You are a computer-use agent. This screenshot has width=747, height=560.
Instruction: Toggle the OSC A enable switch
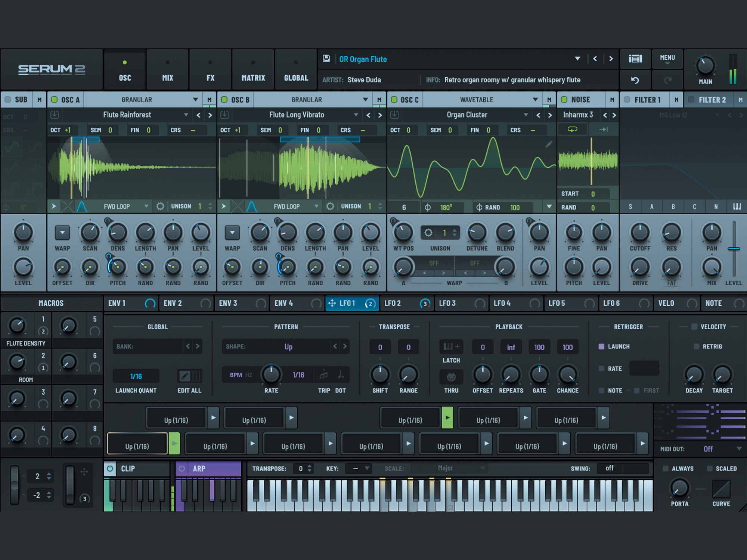point(55,100)
